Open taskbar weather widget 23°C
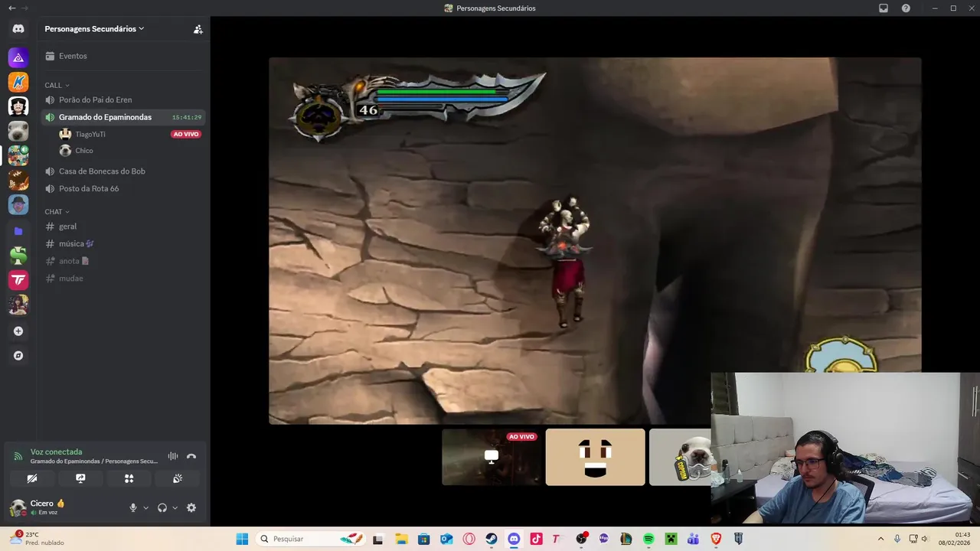Viewport: 980px width, 551px height. [37, 539]
